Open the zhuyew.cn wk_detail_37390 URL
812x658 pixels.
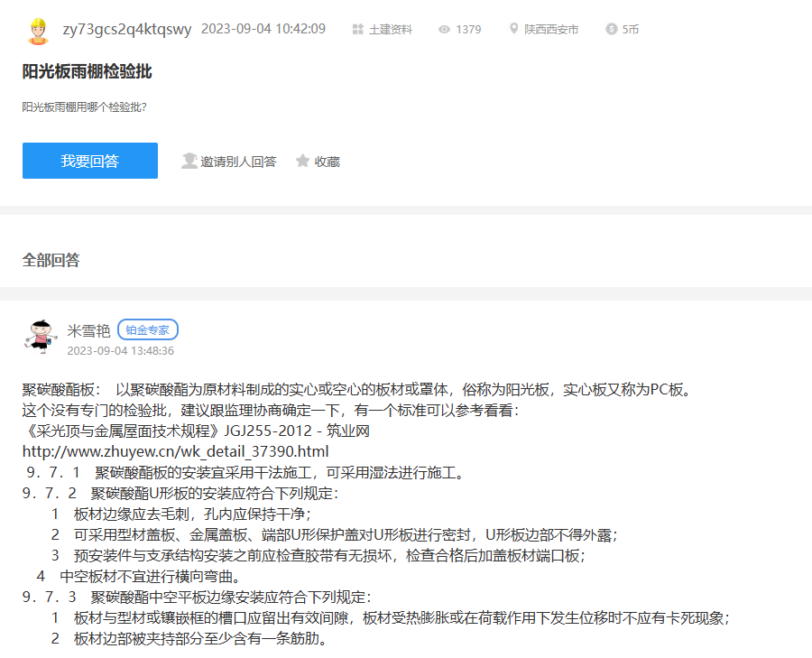(176, 452)
